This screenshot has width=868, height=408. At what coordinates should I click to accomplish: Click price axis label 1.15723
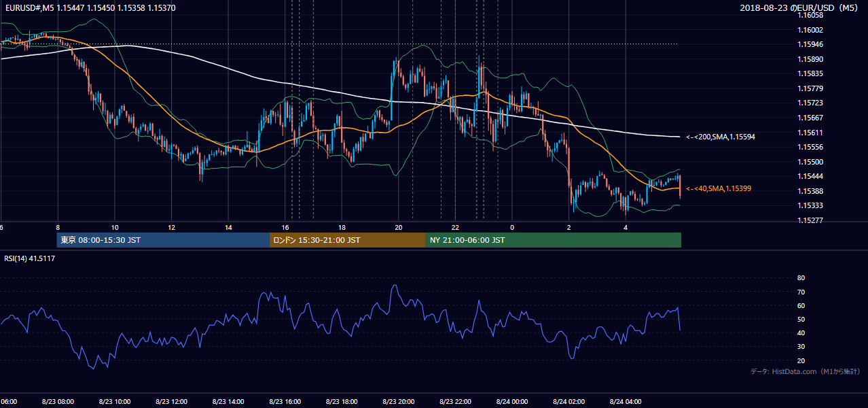coord(811,103)
